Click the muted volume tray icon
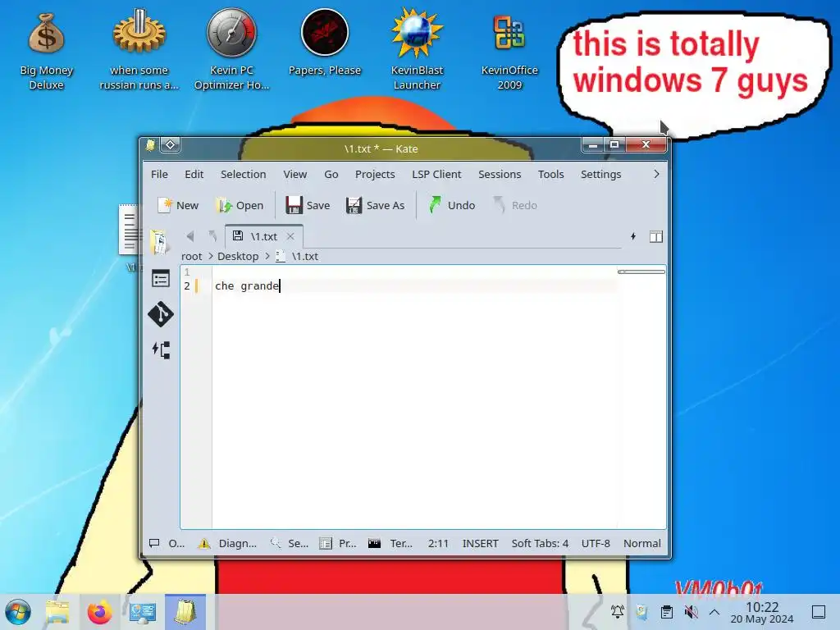The height and width of the screenshot is (630, 840). [x=691, y=611]
